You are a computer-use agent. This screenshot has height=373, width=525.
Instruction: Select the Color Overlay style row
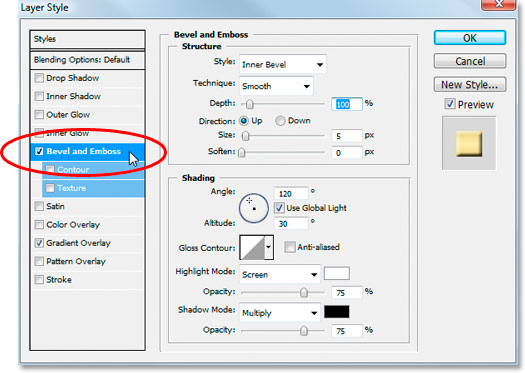pos(87,225)
